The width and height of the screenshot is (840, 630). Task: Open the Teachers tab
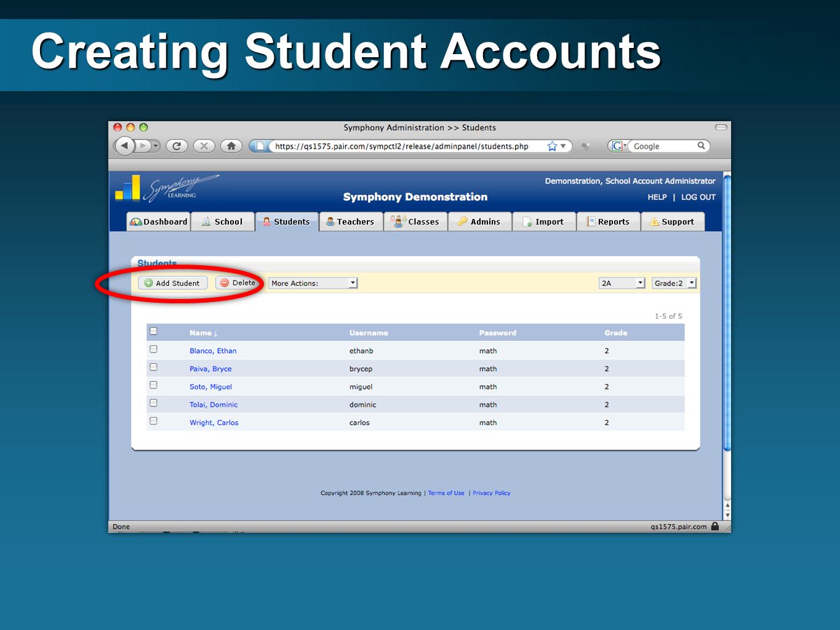click(x=351, y=221)
